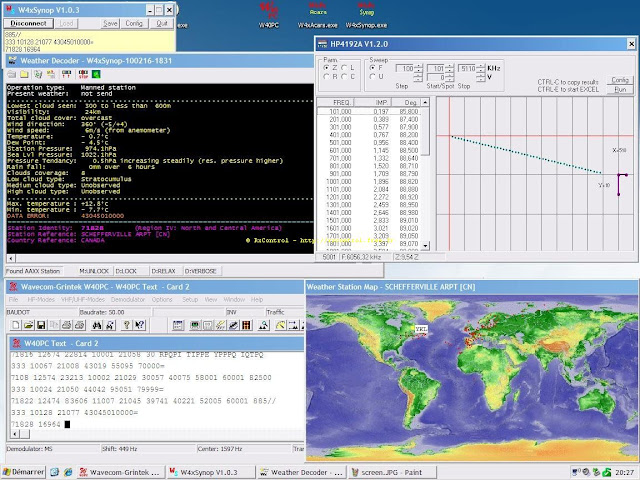Click the Save button in W4xSynop

coord(110,23)
